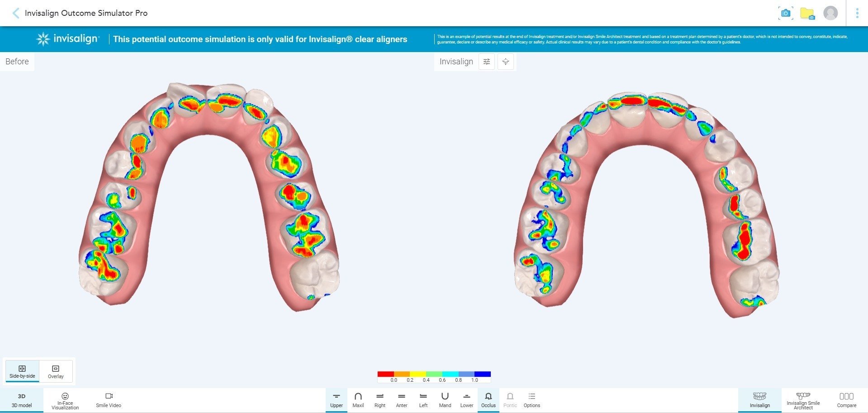Click the Invisalign outcome 3D model

(647, 205)
